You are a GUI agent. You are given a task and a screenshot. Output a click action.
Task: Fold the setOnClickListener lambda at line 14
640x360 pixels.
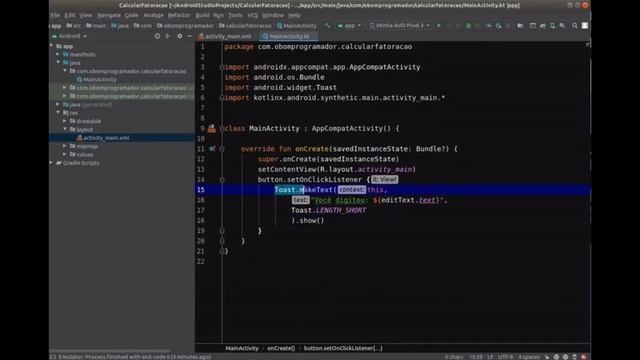(222, 180)
